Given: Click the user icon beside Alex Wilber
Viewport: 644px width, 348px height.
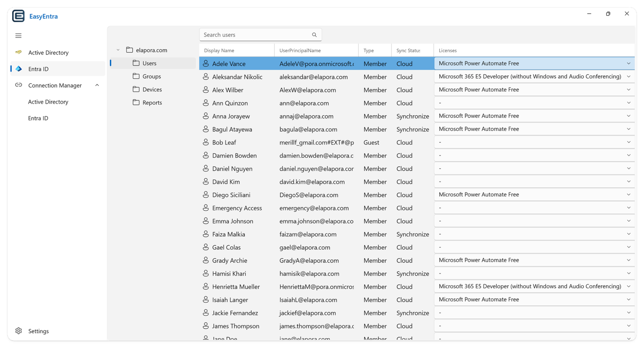Looking at the screenshot, I should (206, 90).
